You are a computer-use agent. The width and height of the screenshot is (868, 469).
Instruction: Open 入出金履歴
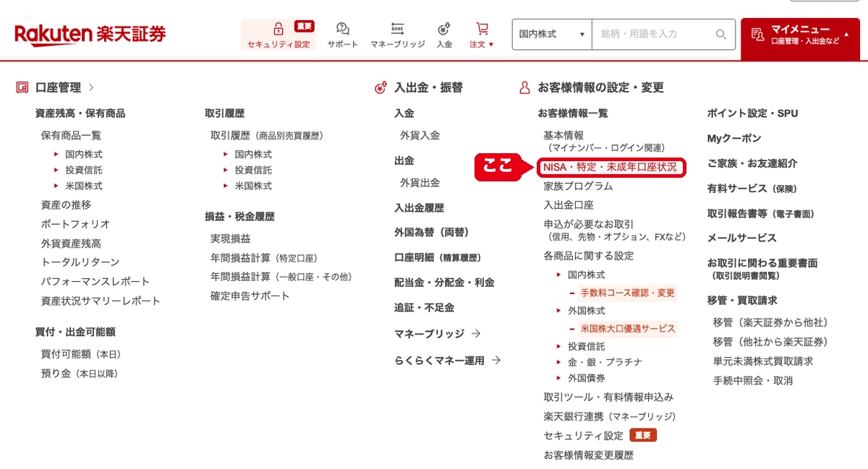click(x=419, y=207)
